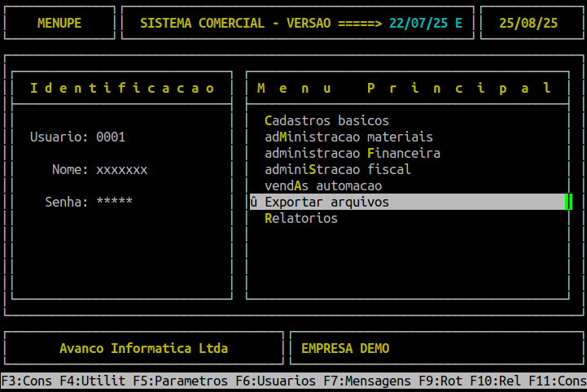Click the F11:Cons shortcut at bar end
This screenshot has height=392, width=587.
(558, 381)
